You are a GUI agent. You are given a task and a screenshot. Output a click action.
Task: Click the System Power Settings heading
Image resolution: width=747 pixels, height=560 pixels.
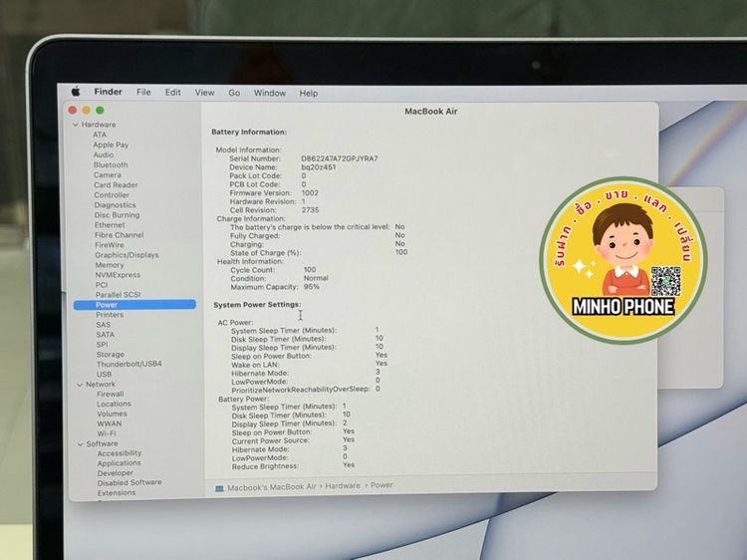coord(257,305)
